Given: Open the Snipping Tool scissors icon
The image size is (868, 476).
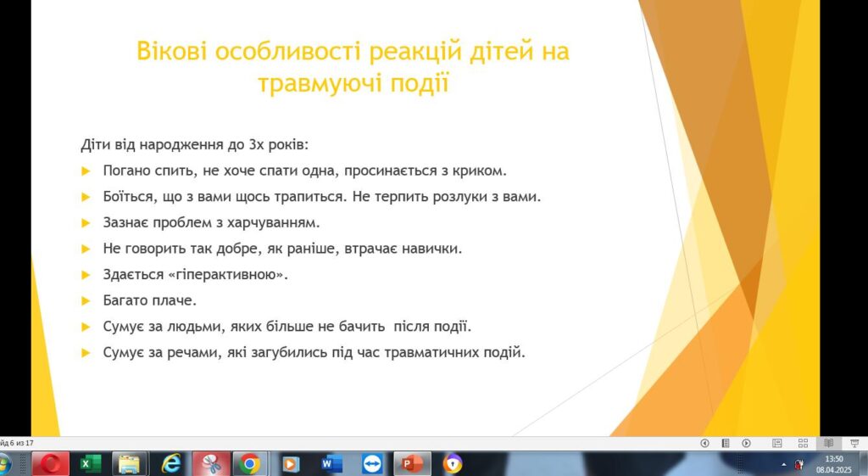Looking at the screenshot, I should [211, 464].
